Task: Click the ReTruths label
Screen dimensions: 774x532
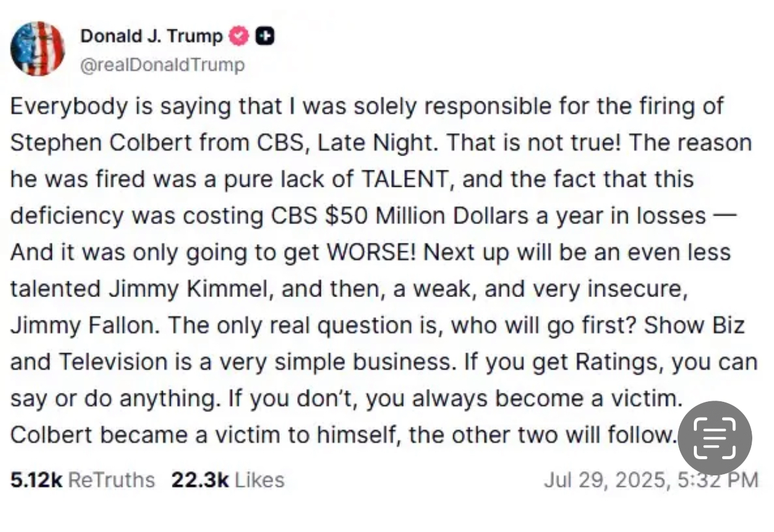Action: pyautogui.click(x=111, y=480)
